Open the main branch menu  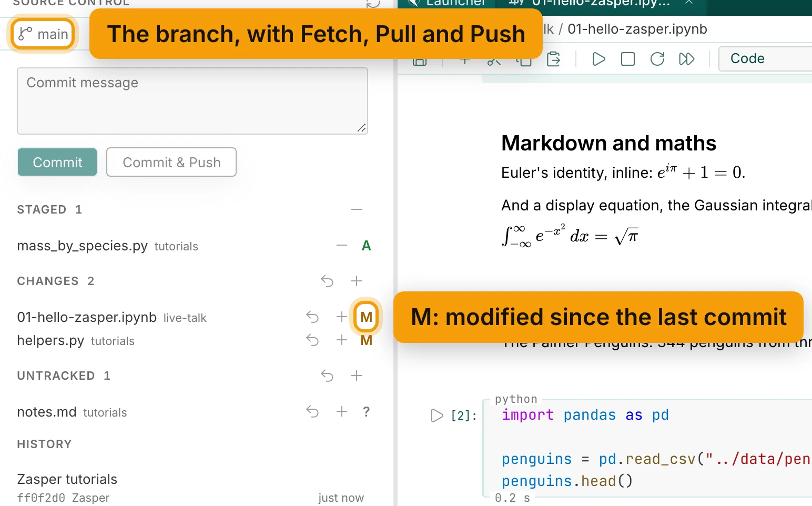click(x=43, y=34)
